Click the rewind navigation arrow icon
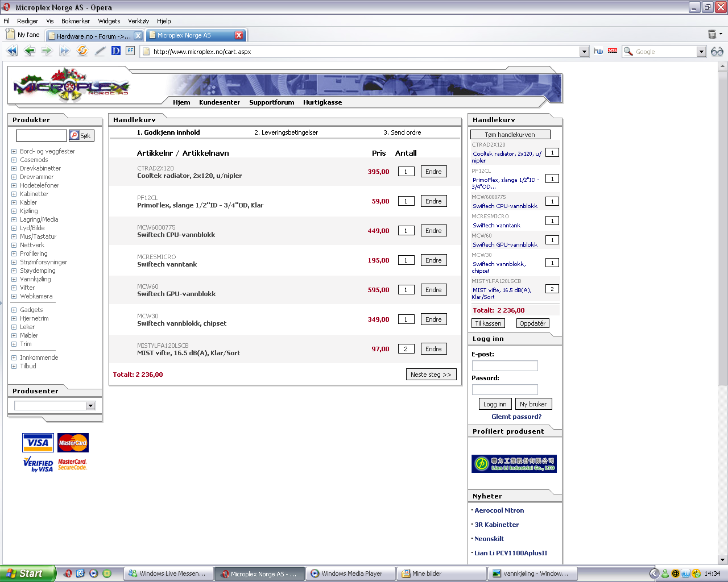 (12, 51)
